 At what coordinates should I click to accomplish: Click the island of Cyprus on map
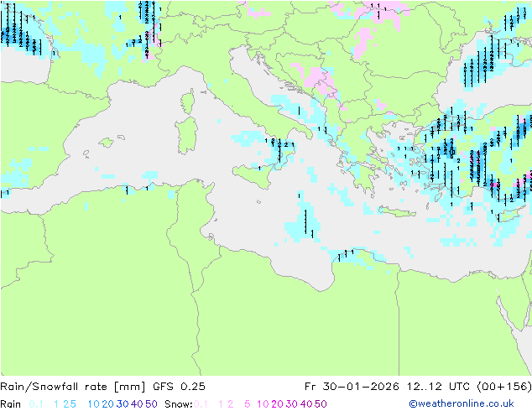point(507,216)
